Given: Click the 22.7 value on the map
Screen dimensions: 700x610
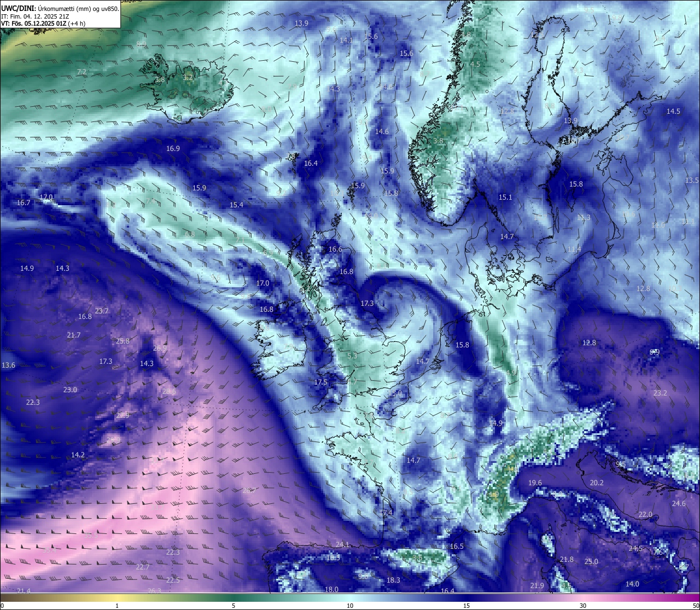Looking at the screenshot, I should click(142, 567).
